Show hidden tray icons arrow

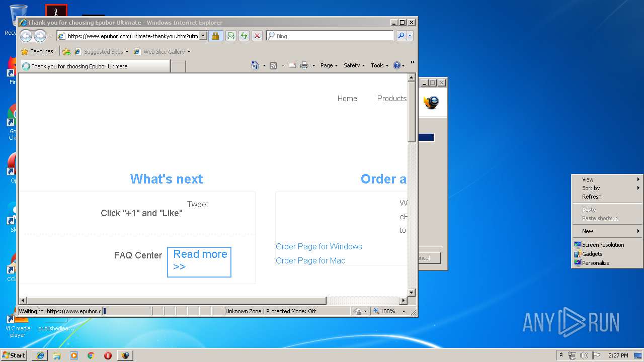point(561,355)
